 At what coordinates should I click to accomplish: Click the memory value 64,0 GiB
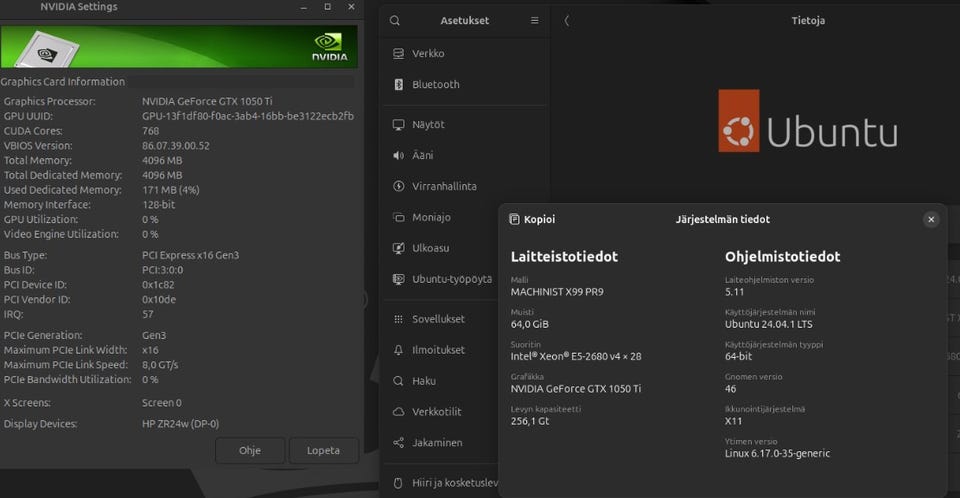(530, 324)
